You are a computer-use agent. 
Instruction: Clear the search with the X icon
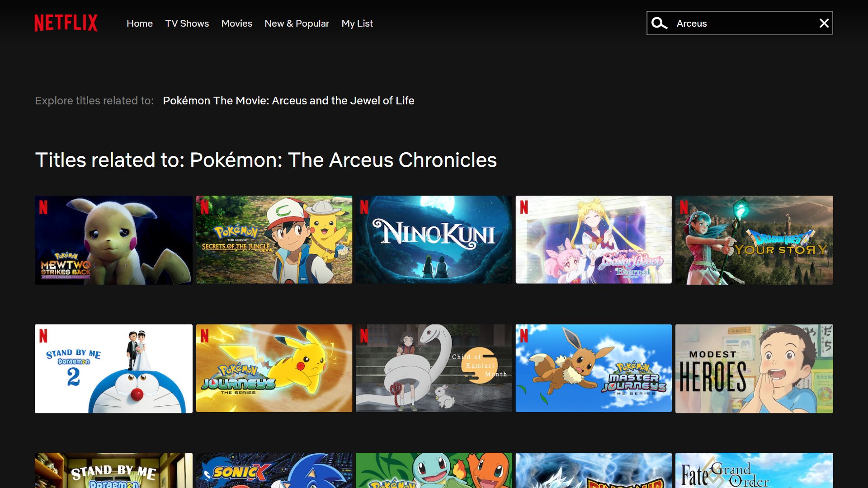[824, 23]
